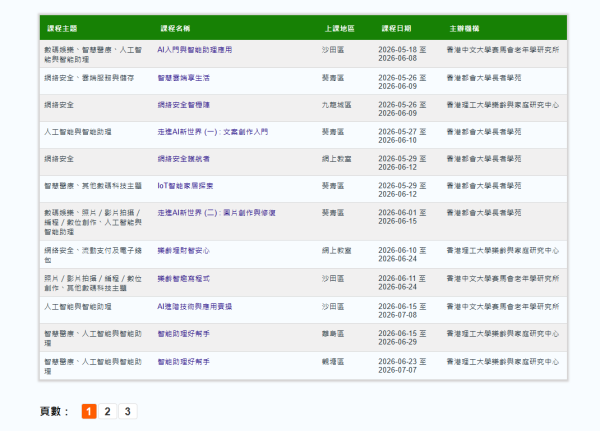The width and height of the screenshot is (600, 431).
Task: Select the date 2026-06-11 至 2026-06-24
Action: point(402,283)
